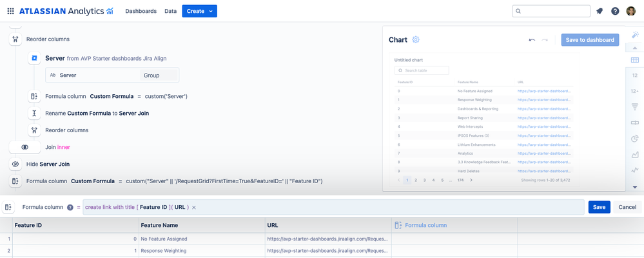Screen dimensions: 644x258
Task: Click the undo arrow in Chart panel
Action: click(532, 40)
